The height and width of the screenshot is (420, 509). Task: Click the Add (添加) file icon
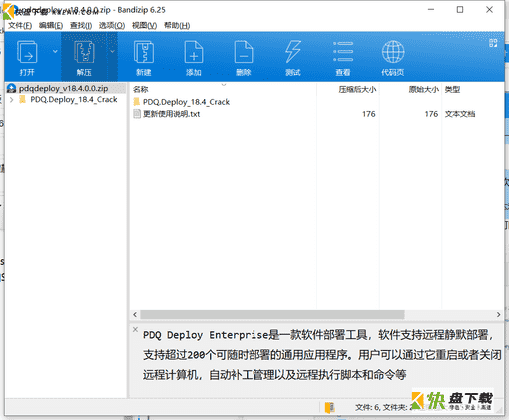[x=194, y=52]
